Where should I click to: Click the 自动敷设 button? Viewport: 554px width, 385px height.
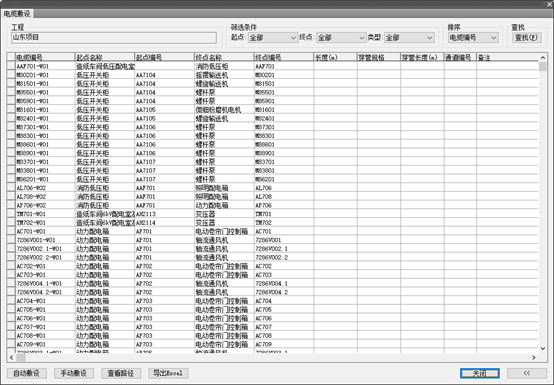click(26, 373)
